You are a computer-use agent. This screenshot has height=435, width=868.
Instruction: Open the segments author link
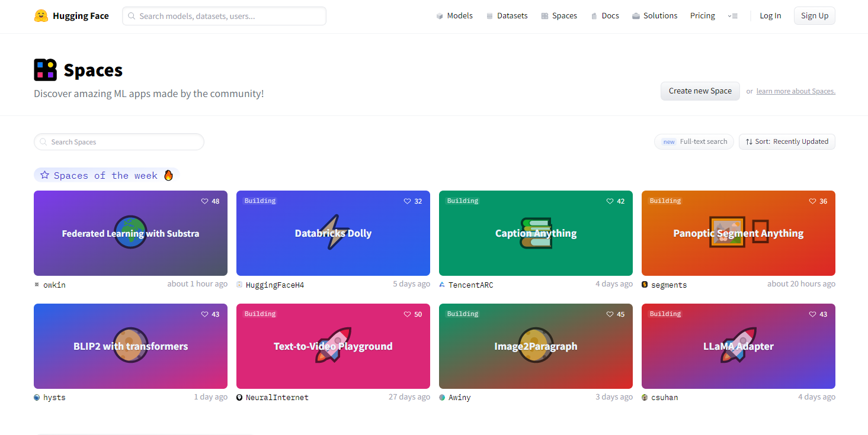669,285
